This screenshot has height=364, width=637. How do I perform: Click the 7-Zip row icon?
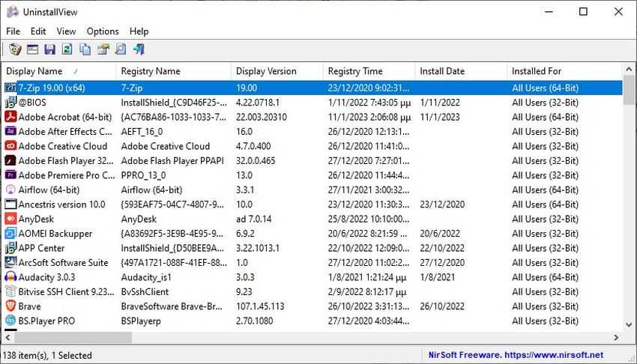pyautogui.click(x=10, y=88)
